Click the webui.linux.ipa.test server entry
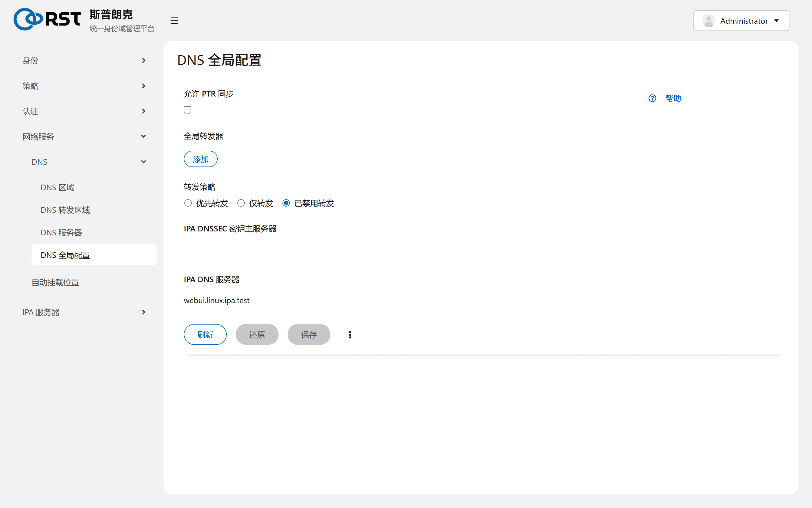The image size is (812, 508). point(217,300)
